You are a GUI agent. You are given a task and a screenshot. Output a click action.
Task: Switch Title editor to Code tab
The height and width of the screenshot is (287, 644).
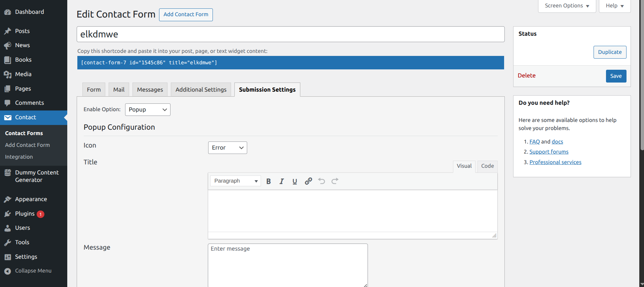coord(487,166)
